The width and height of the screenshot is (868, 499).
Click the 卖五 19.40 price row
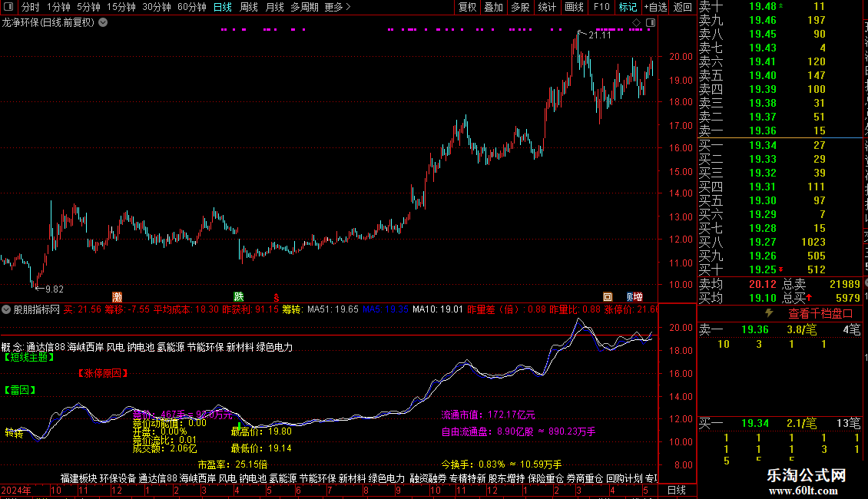pos(780,75)
